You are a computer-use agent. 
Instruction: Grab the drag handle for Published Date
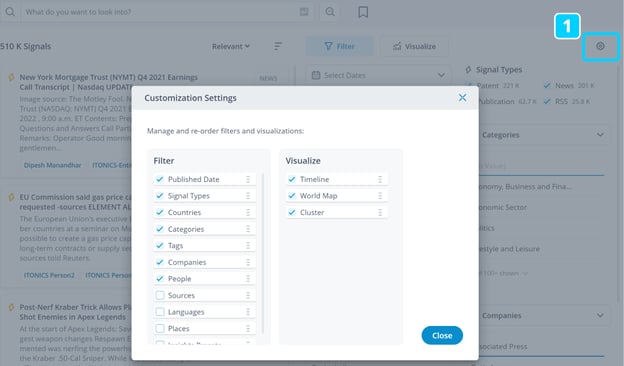pos(248,179)
